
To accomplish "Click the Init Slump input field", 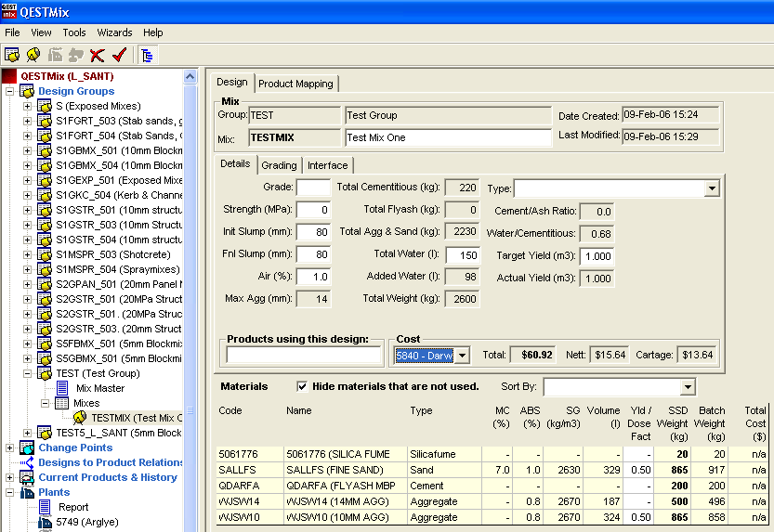I will 313,231.
